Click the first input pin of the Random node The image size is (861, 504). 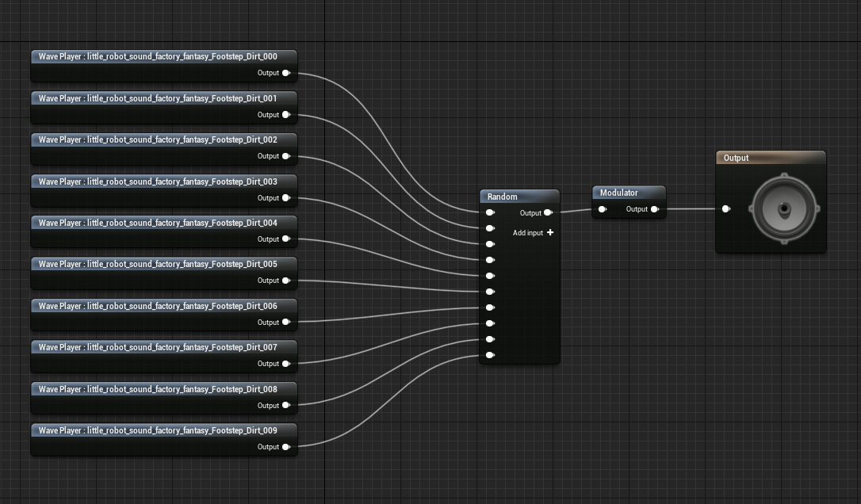point(490,212)
